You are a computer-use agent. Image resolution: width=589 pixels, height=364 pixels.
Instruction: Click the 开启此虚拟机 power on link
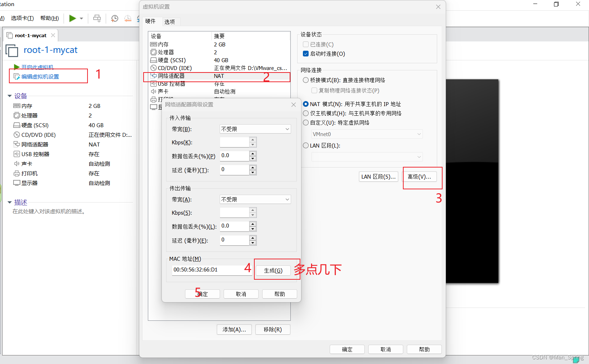tap(37, 67)
